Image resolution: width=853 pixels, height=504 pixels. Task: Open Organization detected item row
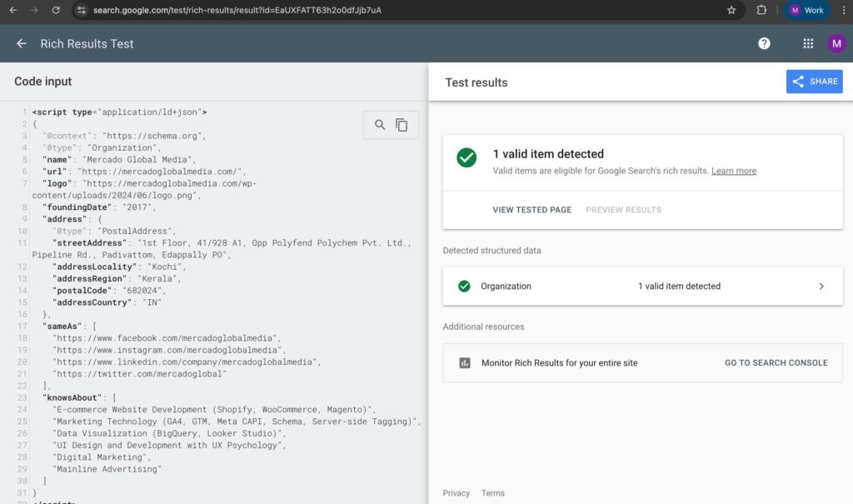(x=642, y=287)
